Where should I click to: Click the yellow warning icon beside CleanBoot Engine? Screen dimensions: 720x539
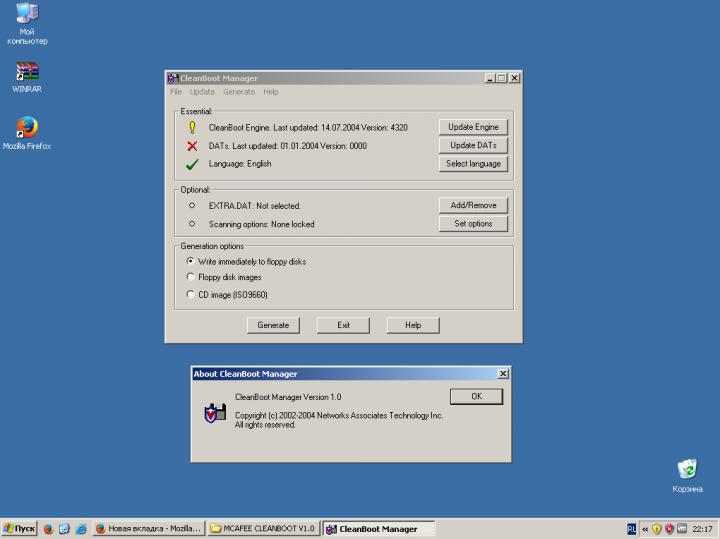tap(192, 127)
